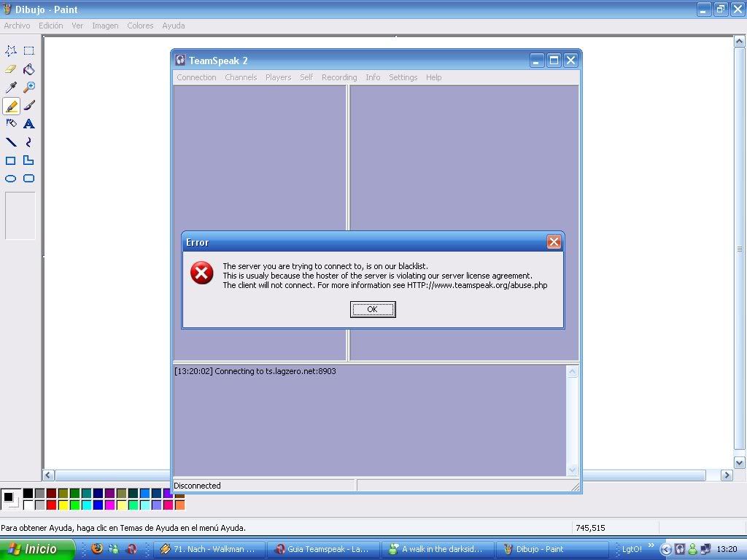
Task: Click the Paint canvas vertical scrollbar down arrow
Action: click(x=740, y=462)
